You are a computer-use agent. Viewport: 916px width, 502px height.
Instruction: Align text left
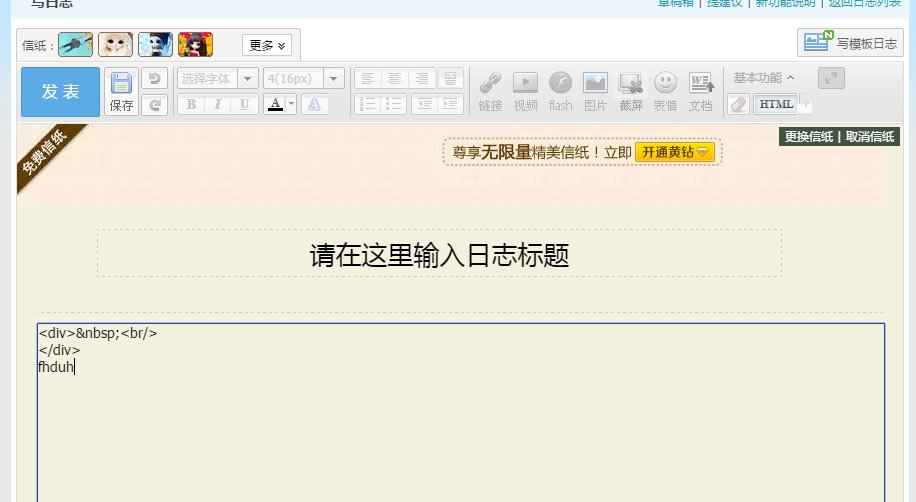pyautogui.click(x=367, y=78)
